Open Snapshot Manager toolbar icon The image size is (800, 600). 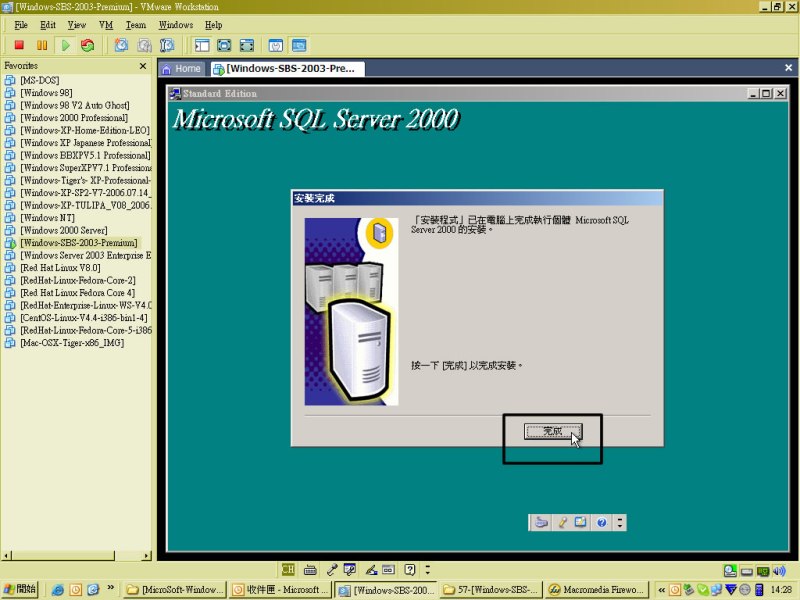click(167, 45)
